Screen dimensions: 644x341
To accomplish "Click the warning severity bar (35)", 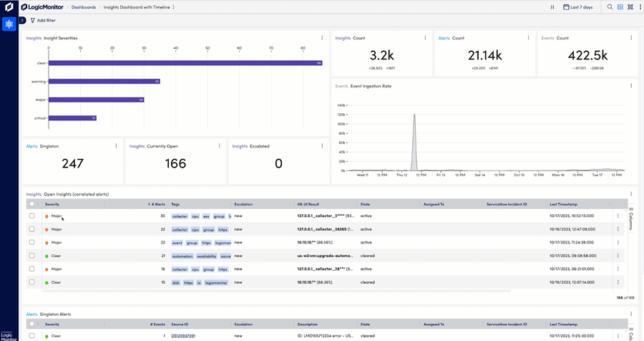I will pyautogui.click(x=104, y=82).
